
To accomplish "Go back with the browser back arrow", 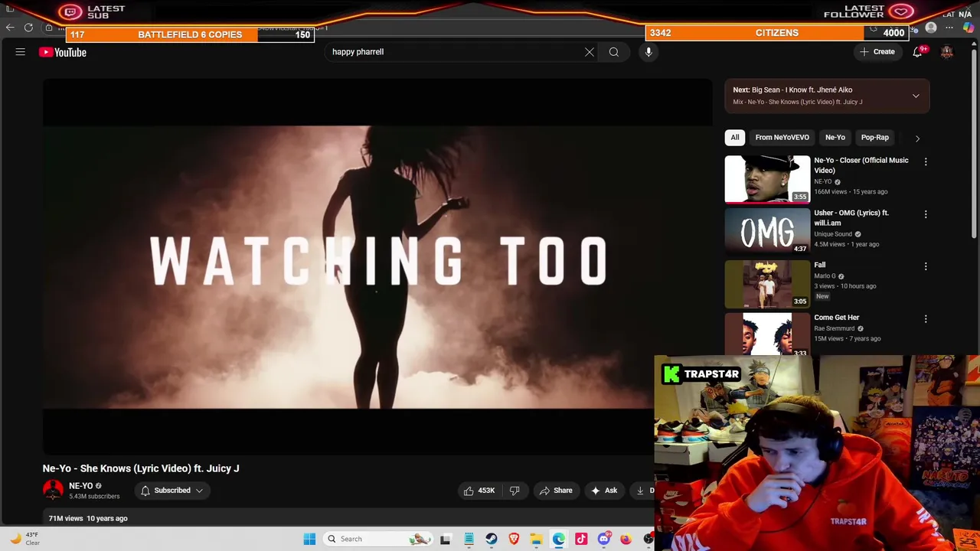I will pos(10,28).
